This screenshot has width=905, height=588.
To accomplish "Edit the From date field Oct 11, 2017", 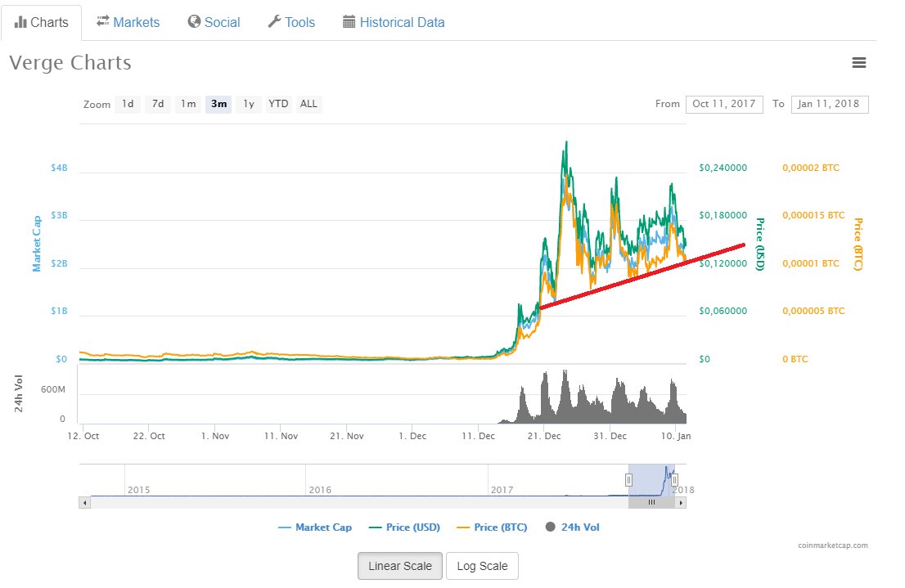I will 724,104.
